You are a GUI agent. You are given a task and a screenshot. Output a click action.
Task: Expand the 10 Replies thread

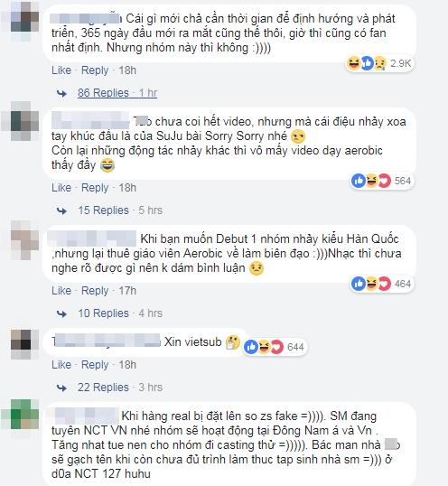point(103,313)
